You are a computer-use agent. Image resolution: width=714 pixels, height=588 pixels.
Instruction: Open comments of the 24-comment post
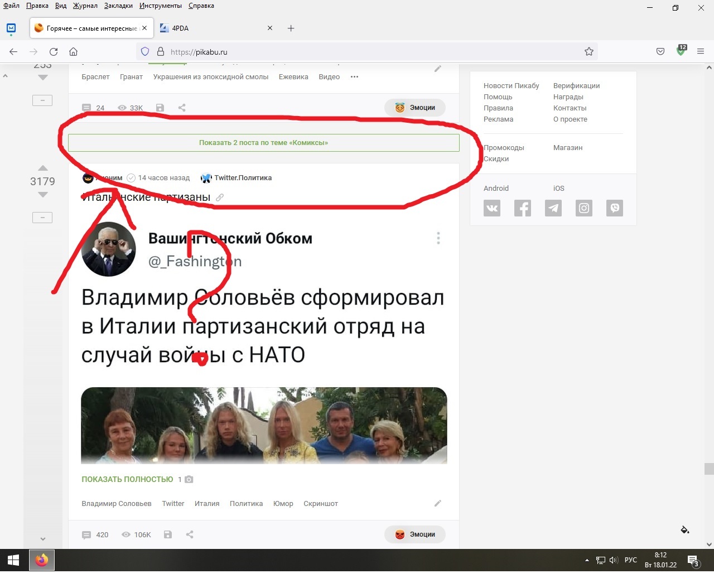pos(93,108)
